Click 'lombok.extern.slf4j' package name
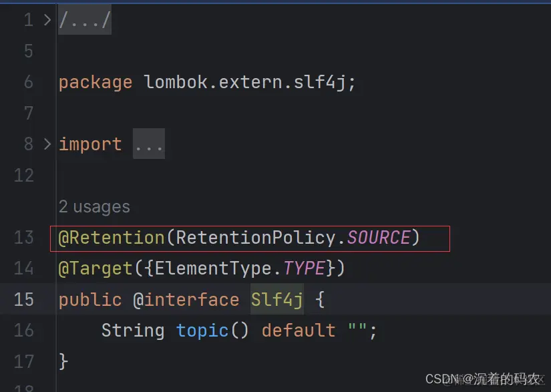551x392 pixels. [245, 82]
